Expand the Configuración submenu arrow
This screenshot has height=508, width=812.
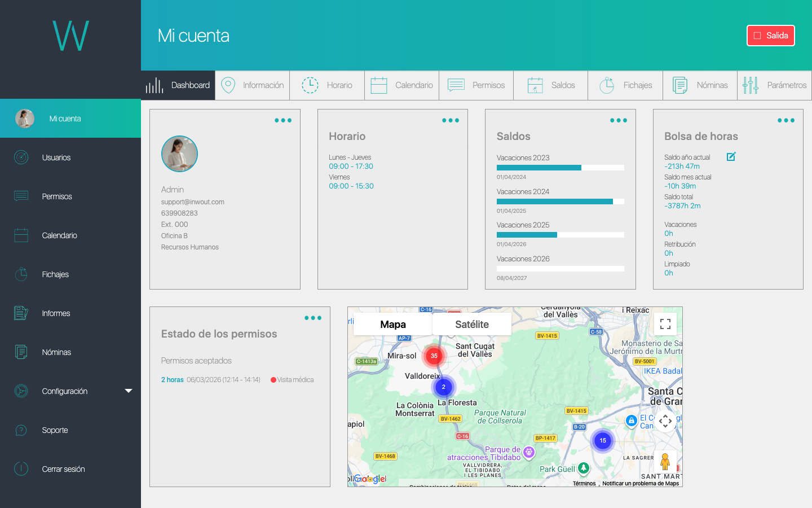(x=129, y=391)
